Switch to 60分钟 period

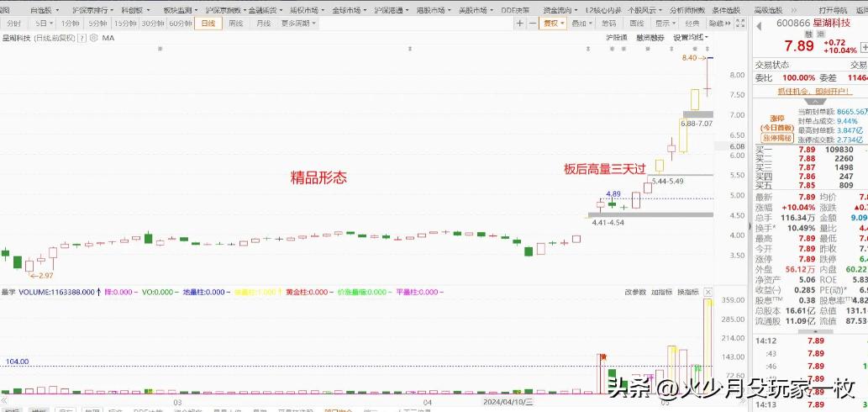pos(180,24)
